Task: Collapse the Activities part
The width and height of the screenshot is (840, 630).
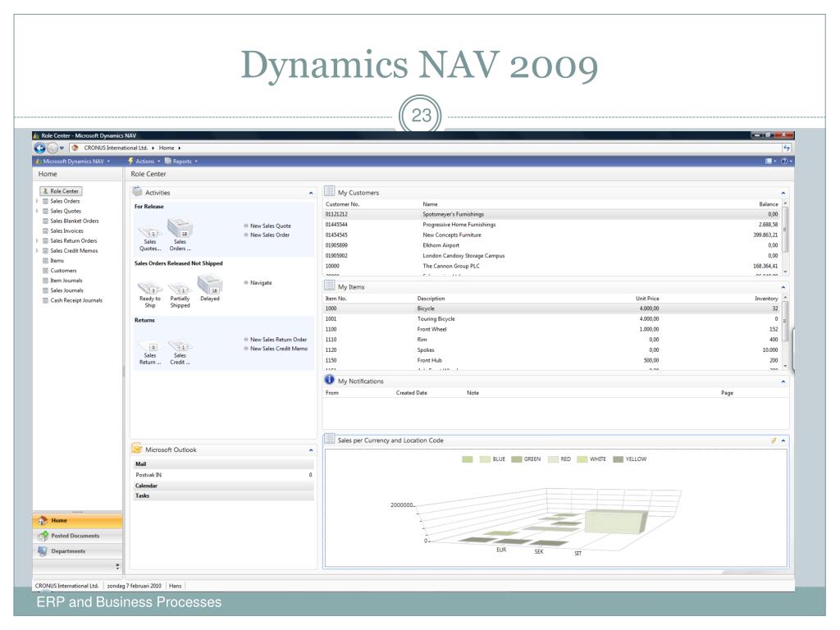Action: point(311,193)
